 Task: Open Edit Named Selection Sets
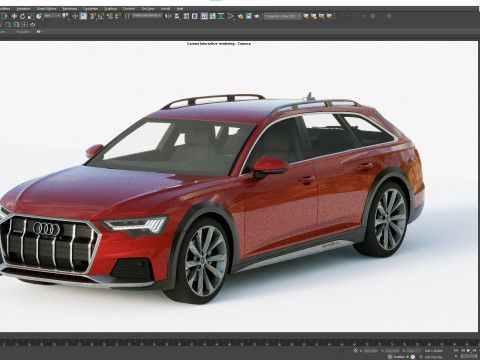coord(127,16)
